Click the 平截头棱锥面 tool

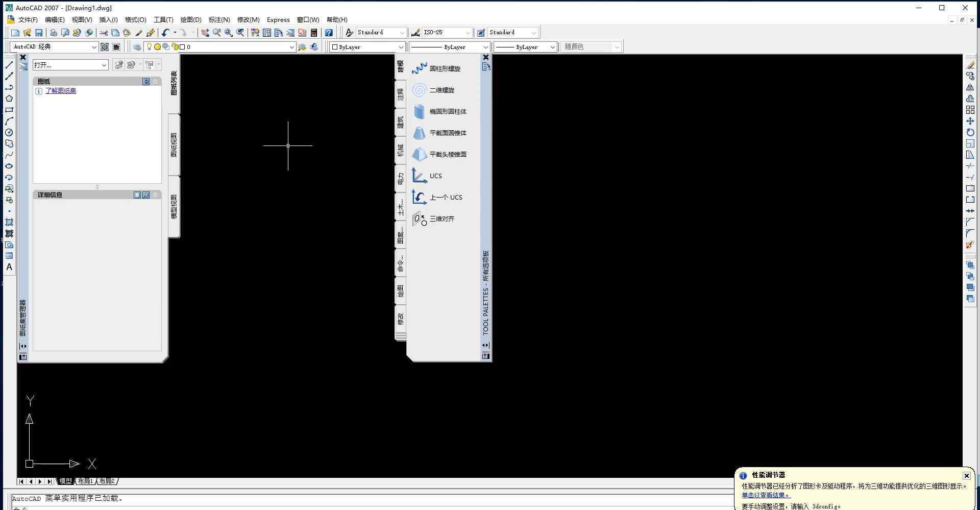tap(440, 154)
